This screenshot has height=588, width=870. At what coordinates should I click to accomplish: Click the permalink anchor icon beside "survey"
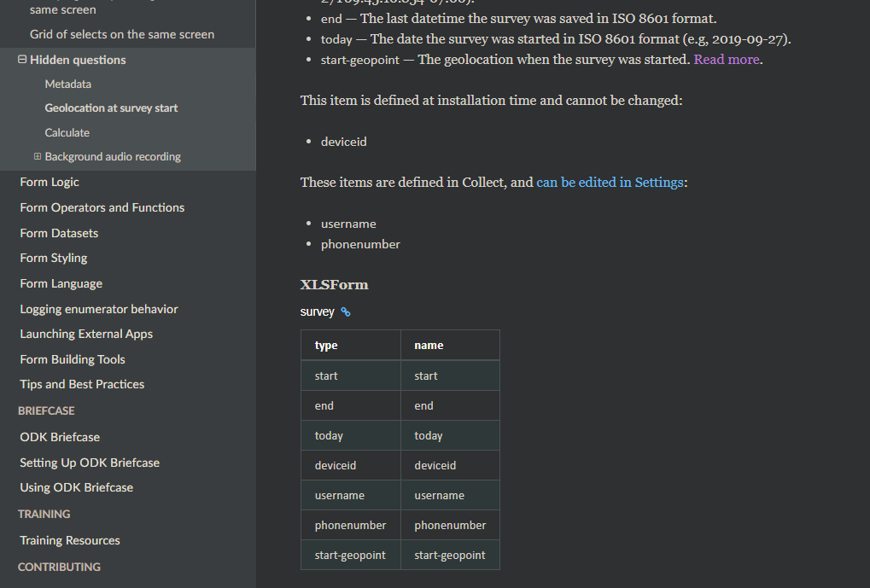[345, 311]
